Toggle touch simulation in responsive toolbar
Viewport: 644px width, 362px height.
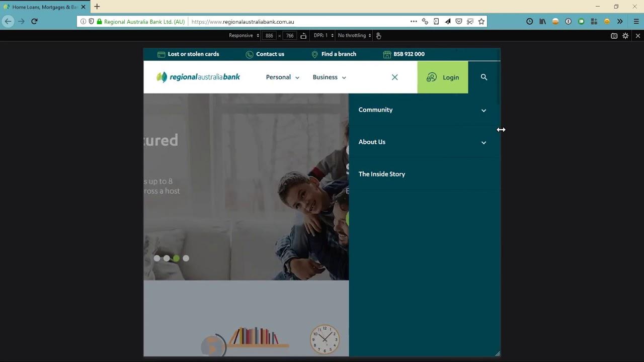[378, 36]
